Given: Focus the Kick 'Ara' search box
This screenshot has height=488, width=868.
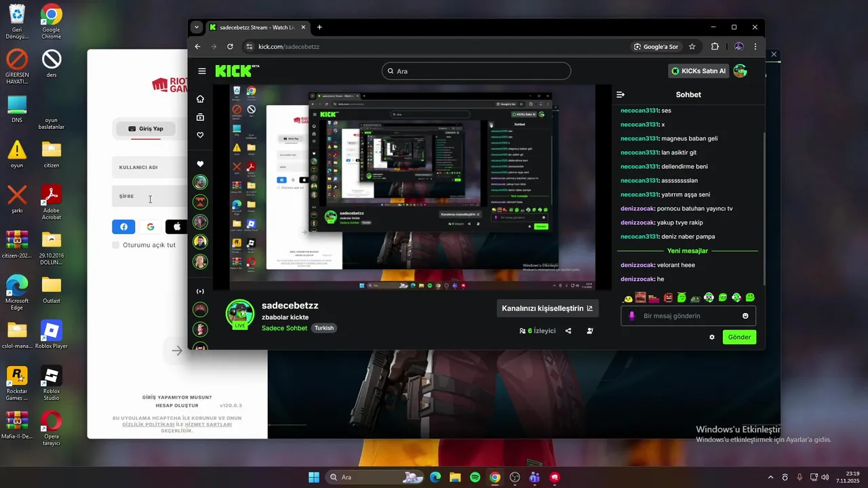Looking at the screenshot, I should pos(476,71).
